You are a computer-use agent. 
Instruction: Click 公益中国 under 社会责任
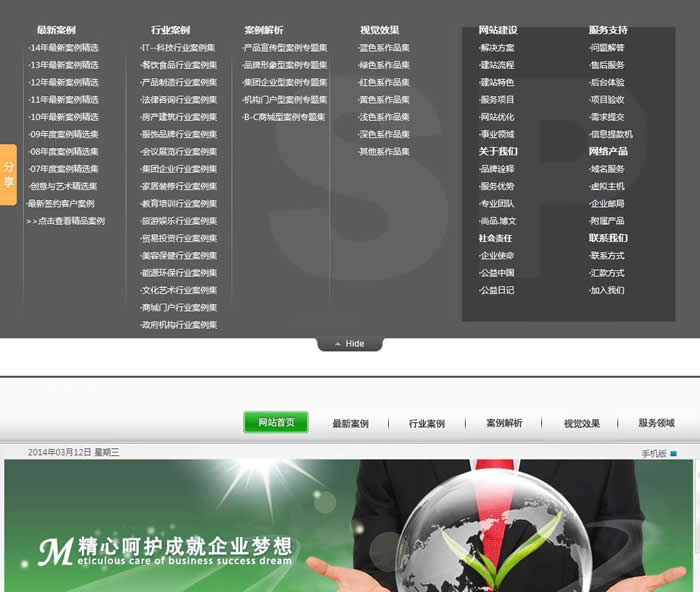[497, 273]
